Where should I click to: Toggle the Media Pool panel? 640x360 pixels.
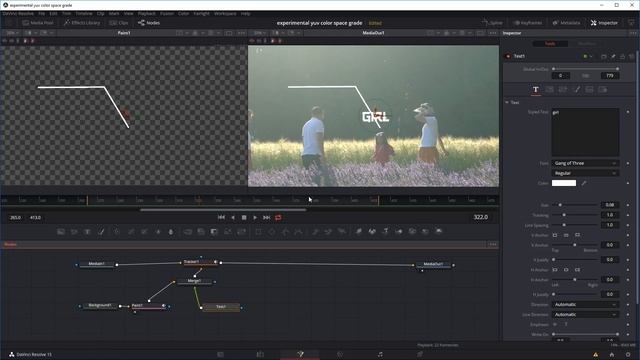(38, 23)
